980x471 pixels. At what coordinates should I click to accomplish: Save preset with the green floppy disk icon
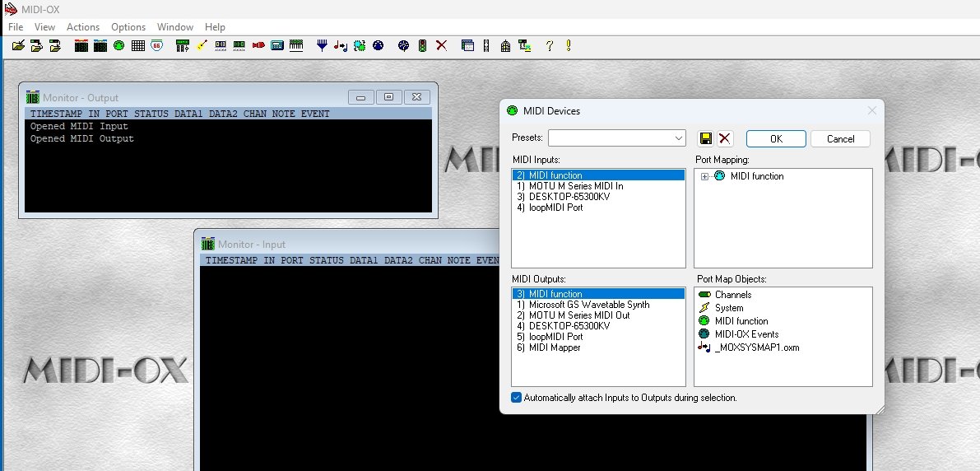tap(706, 139)
